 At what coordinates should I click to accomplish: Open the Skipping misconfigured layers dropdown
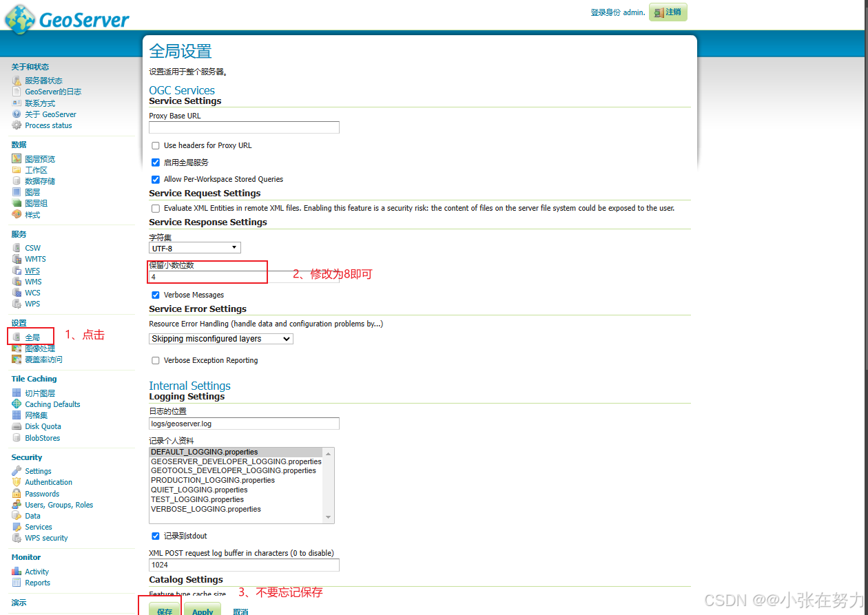point(221,339)
